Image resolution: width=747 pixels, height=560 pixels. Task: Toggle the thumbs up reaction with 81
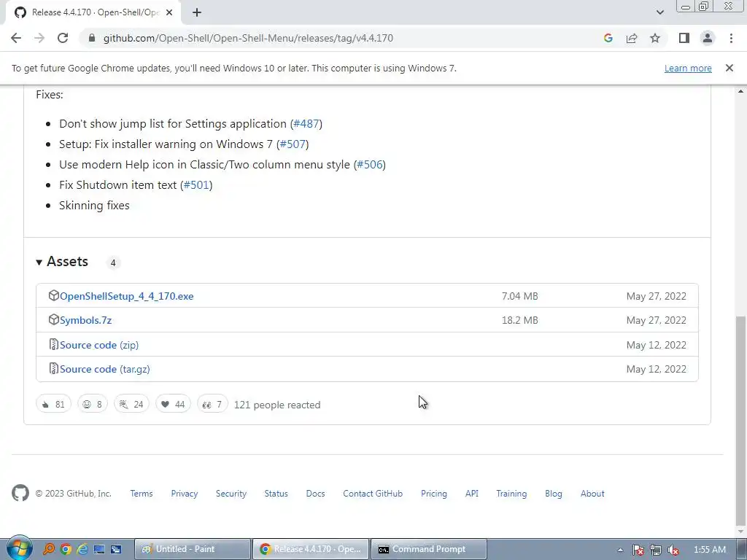53,404
